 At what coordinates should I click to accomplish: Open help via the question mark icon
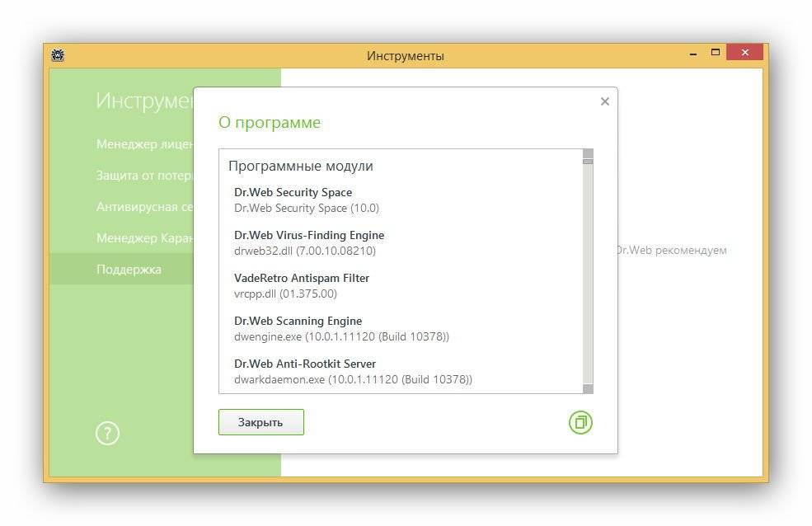(108, 434)
